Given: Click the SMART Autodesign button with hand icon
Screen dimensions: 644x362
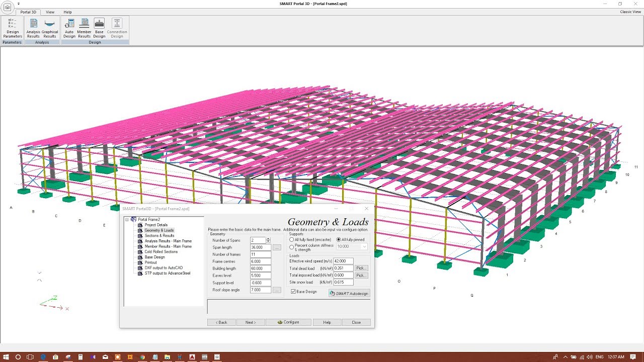Looking at the screenshot, I should 349,293.
